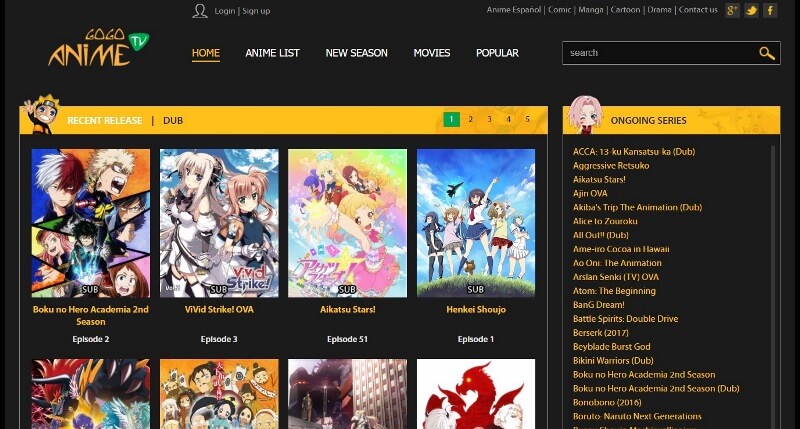
Task: Click the Aikatsu Stars! title under its poster
Action: pyautogui.click(x=347, y=309)
